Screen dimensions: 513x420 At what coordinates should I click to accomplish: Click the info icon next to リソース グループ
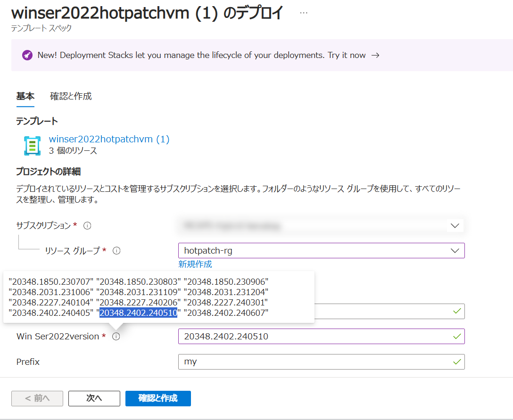(x=116, y=251)
